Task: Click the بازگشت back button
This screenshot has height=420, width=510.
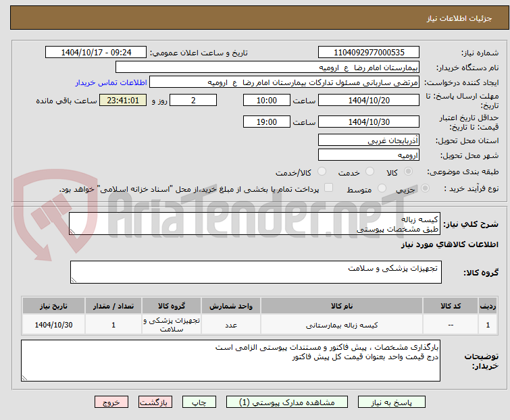Action: coord(155,402)
